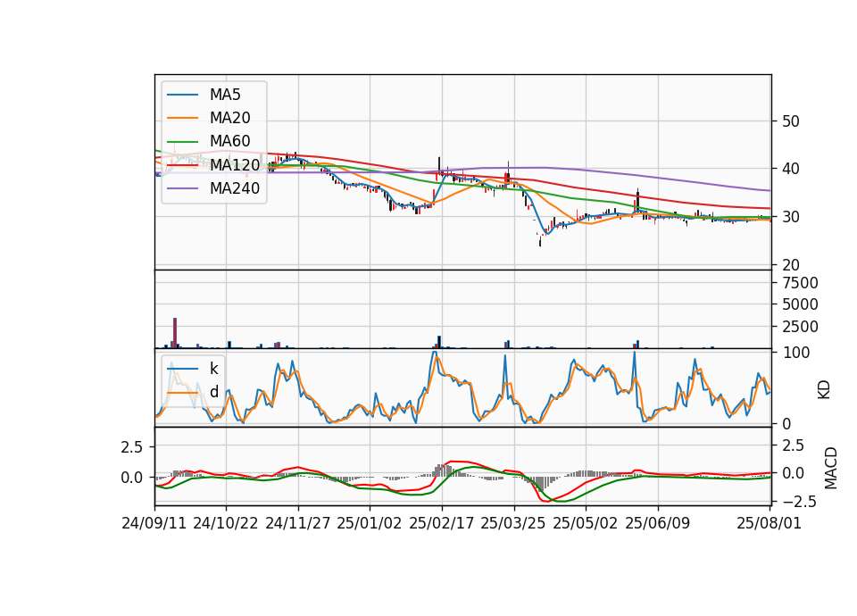Click the tallest volume bar in the volume panel
The image size is (857, 616).
pyautogui.click(x=175, y=333)
